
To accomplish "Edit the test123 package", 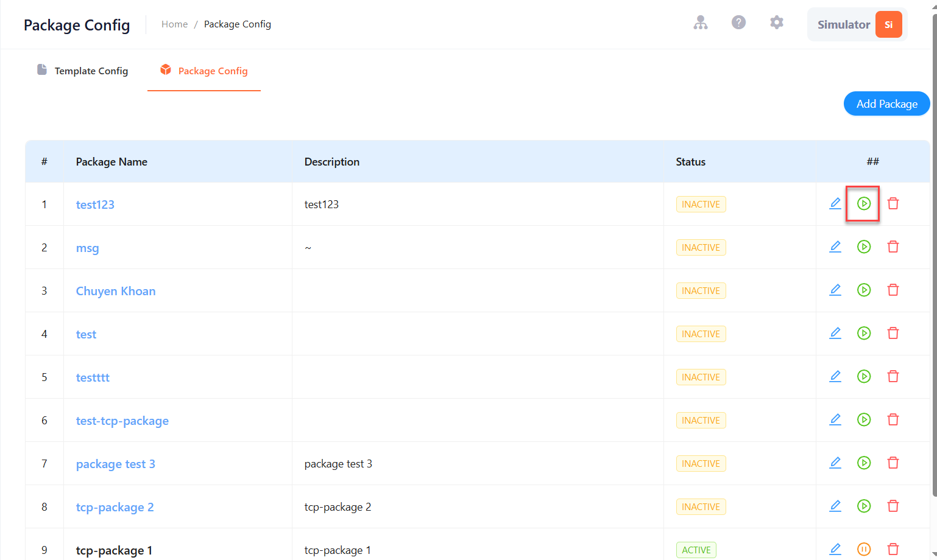I will click(x=835, y=203).
